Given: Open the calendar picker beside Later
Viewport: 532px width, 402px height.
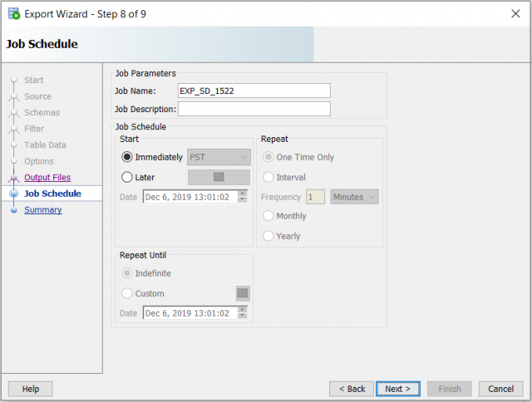Looking at the screenshot, I should point(219,177).
